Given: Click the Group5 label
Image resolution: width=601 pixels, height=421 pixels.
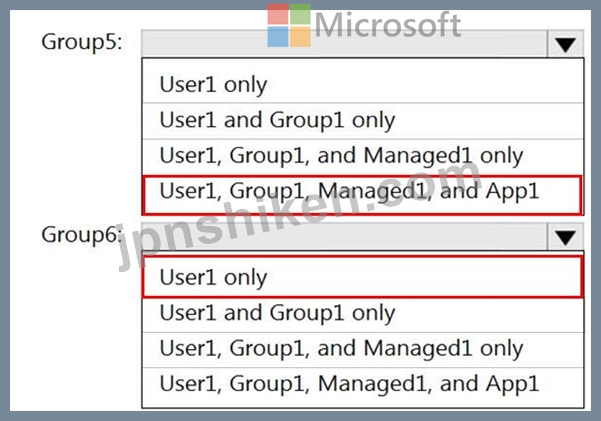Looking at the screenshot, I should pyautogui.click(x=82, y=43).
